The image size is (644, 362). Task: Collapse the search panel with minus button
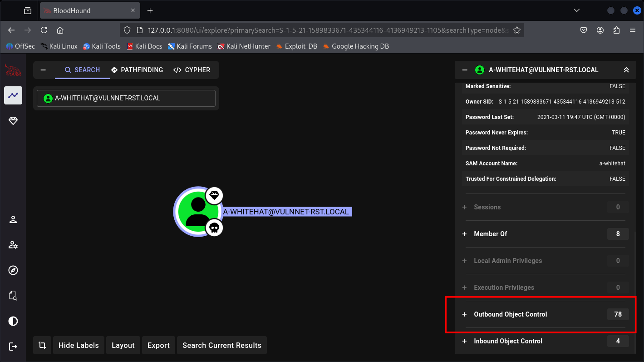pyautogui.click(x=44, y=70)
